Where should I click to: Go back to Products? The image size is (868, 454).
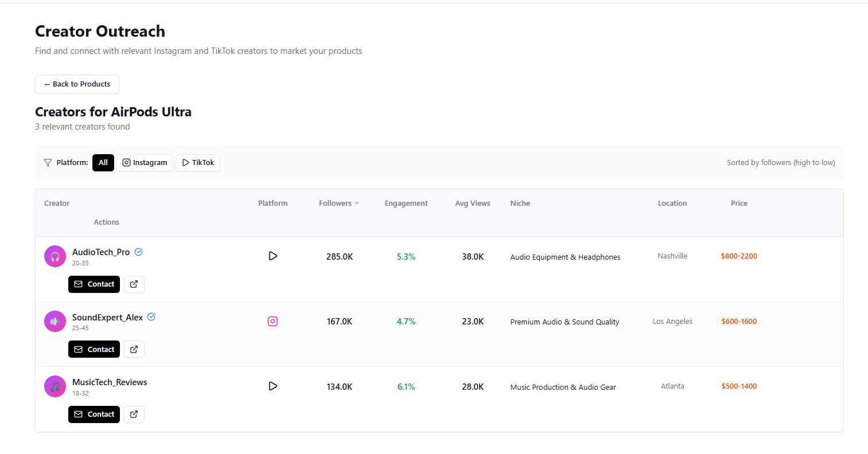[77, 84]
